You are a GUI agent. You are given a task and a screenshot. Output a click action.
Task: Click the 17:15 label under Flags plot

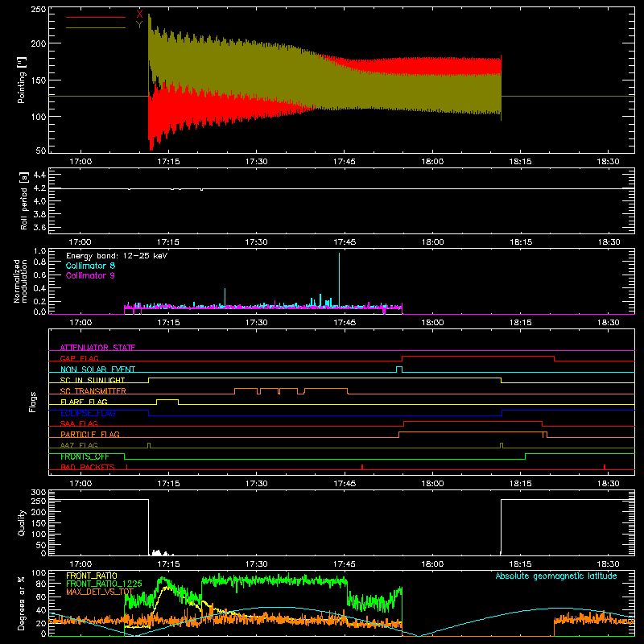tap(168, 484)
